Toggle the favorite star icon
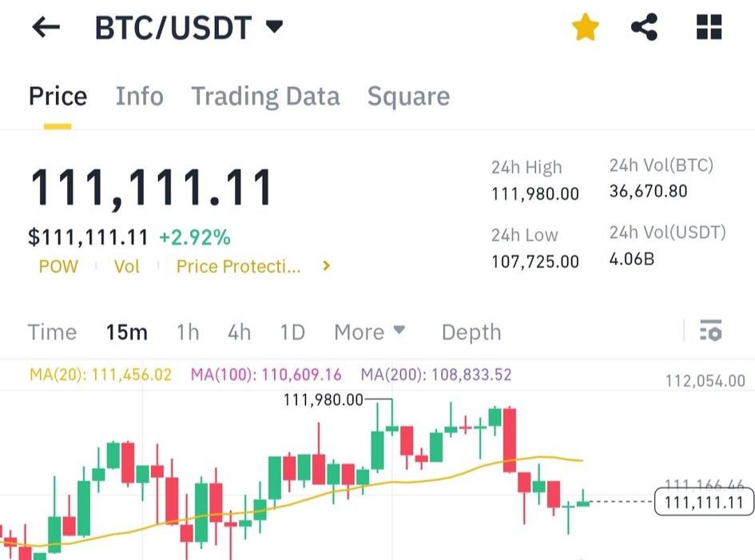Viewport: 755px width, 560px height. pyautogui.click(x=586, y=29)
